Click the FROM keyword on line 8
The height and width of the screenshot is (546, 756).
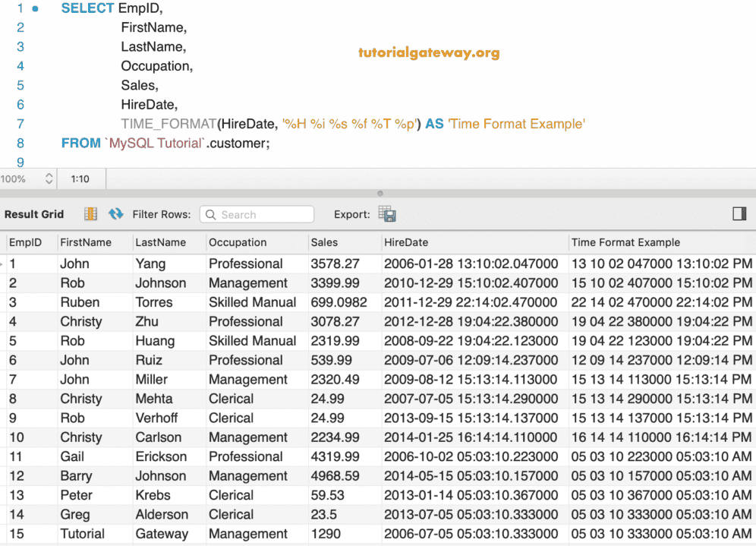tap(81, 144)
